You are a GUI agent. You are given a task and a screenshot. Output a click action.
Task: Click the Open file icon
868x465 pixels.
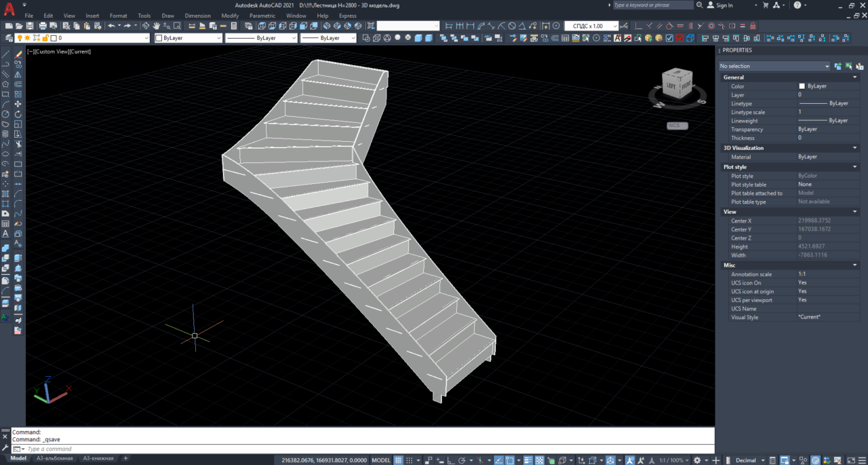point(19,26)
